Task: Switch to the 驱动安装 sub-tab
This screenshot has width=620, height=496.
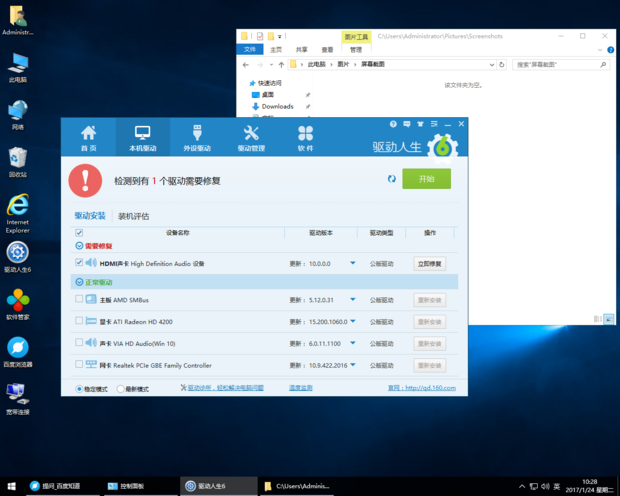Action: point(90,216)
